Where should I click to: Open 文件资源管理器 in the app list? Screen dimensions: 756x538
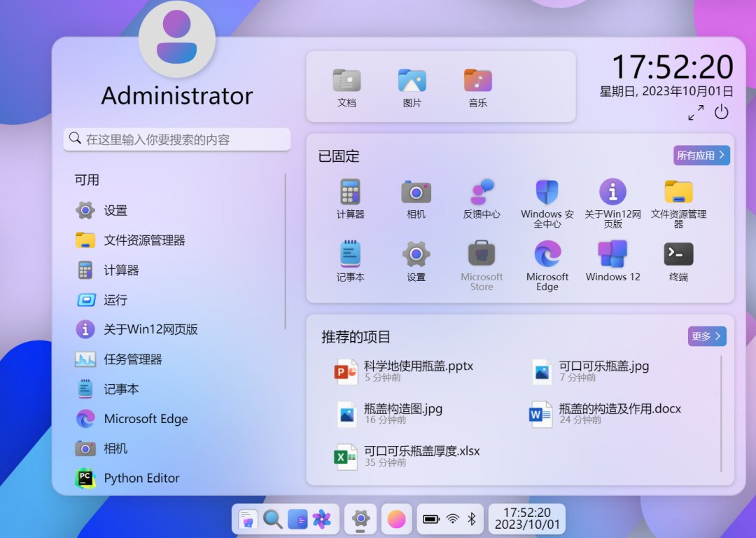(x=178, y=240)
